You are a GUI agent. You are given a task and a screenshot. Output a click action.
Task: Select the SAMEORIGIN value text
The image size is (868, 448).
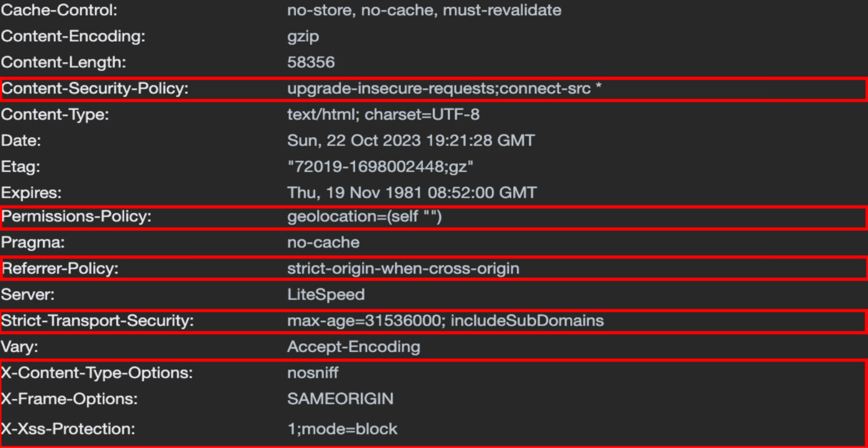[x=340, y=399]
